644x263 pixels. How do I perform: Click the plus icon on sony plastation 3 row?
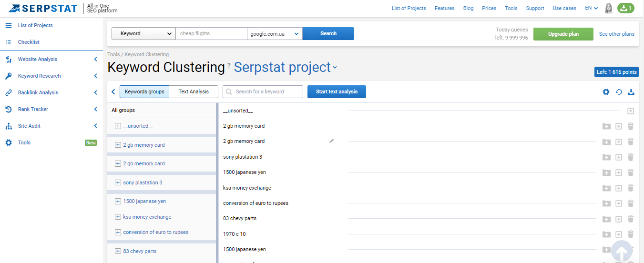[x=619, y=157]
